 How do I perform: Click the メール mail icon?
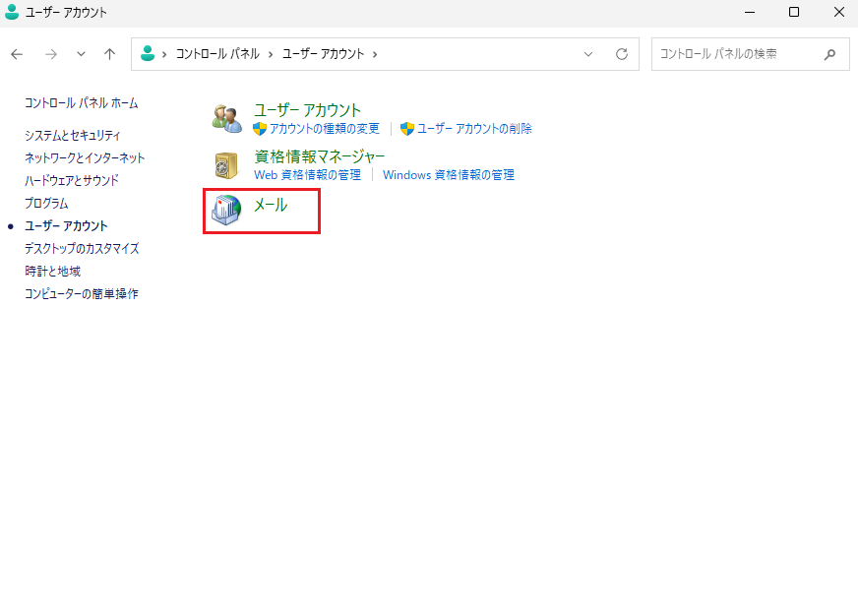[x=226, y=210]
